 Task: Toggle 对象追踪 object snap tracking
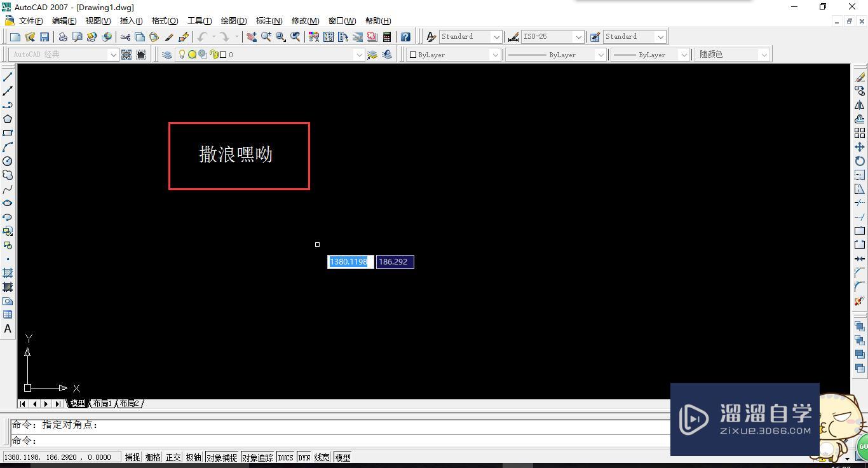tap(257, 457)
